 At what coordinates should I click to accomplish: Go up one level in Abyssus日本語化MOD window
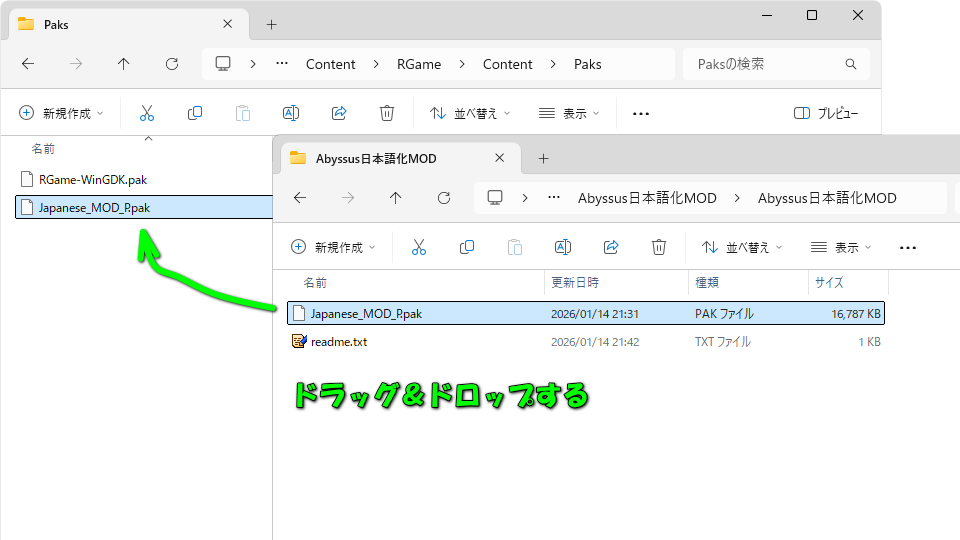(x=396, y=198)
